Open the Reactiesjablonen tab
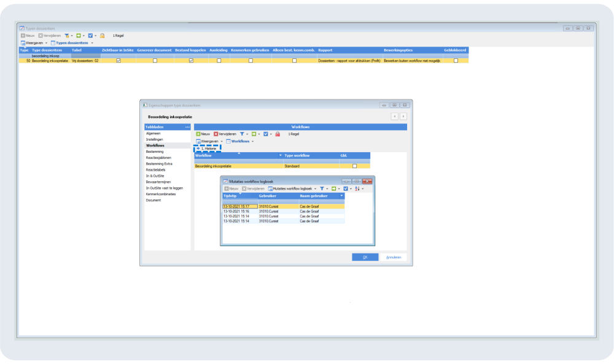 coord(158,157)
